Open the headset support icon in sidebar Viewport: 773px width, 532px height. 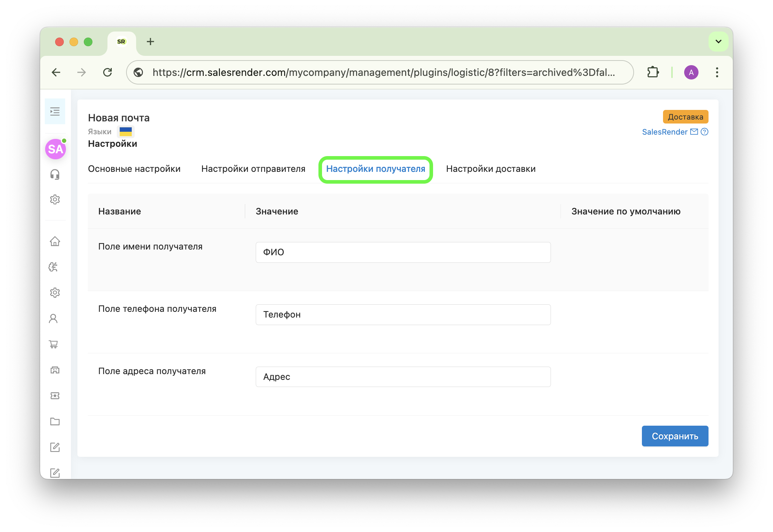[x=55, y=174]
